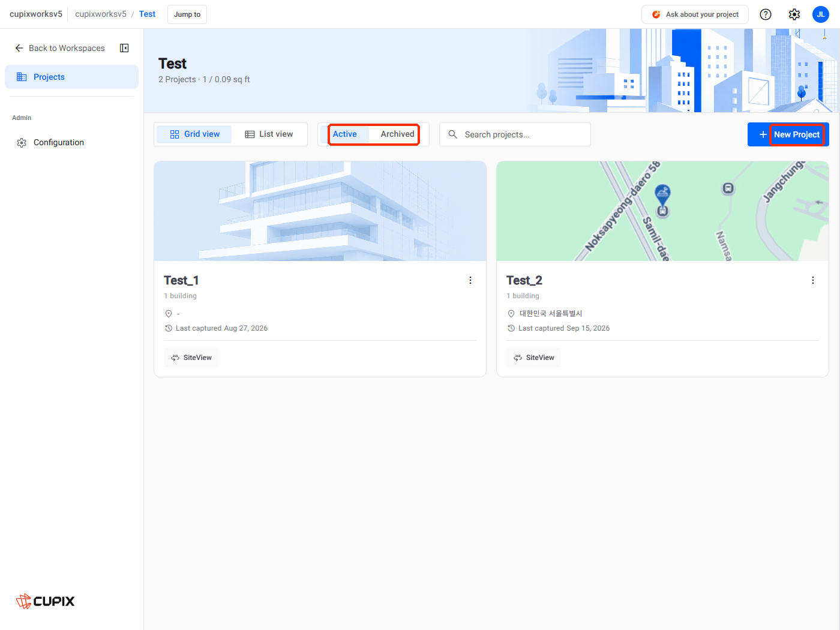
Task: Click Last captured Aug 27, 2026 text
Action: tap(221, 328)
